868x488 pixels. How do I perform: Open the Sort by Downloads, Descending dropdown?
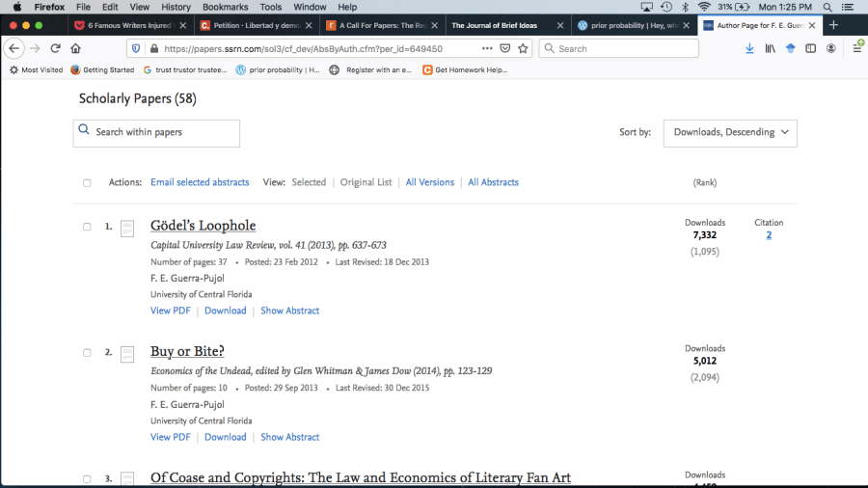[730, 132]
